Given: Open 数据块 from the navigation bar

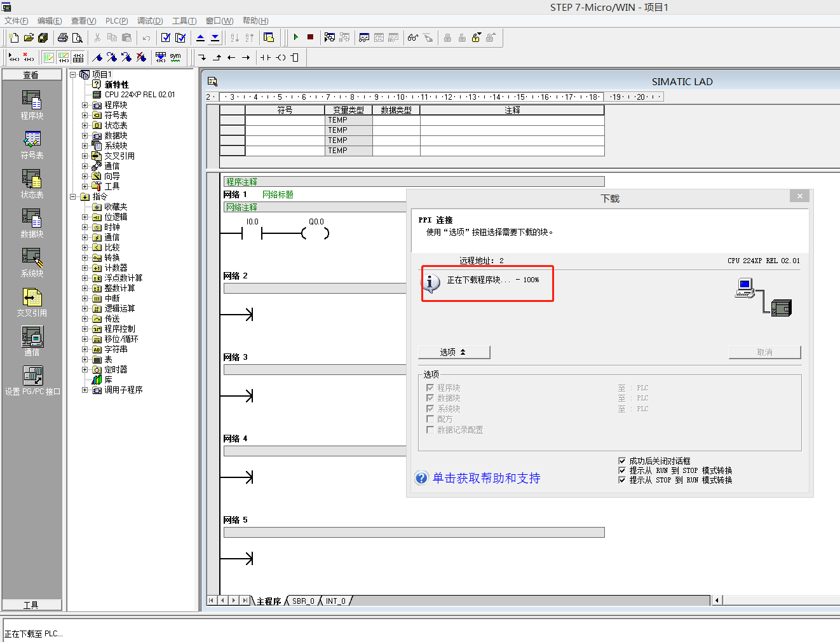Looking at the screenshot, I should [32, 223].
